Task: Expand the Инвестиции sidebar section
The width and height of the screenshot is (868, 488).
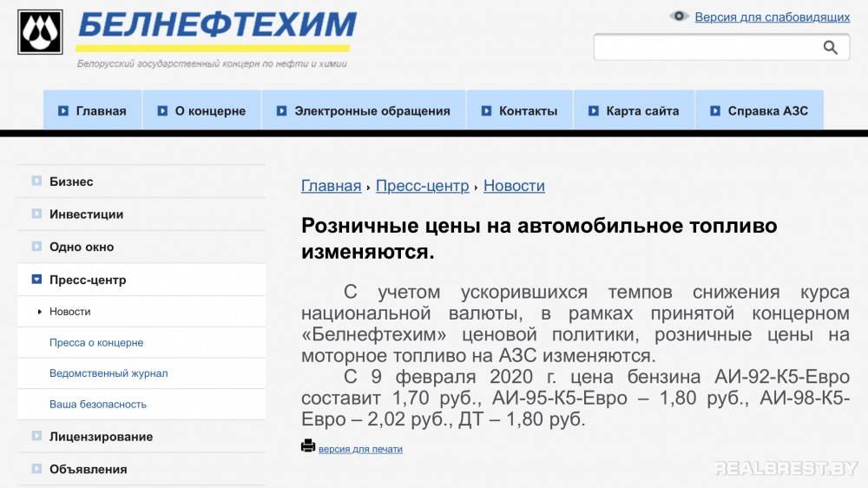Action: 36,214
